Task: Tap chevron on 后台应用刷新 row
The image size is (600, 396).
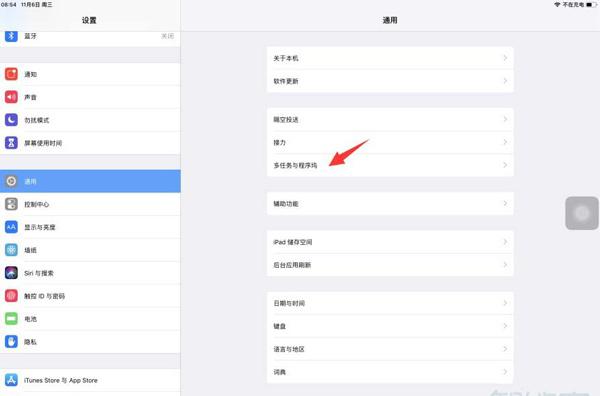Action: coord(505,264)
